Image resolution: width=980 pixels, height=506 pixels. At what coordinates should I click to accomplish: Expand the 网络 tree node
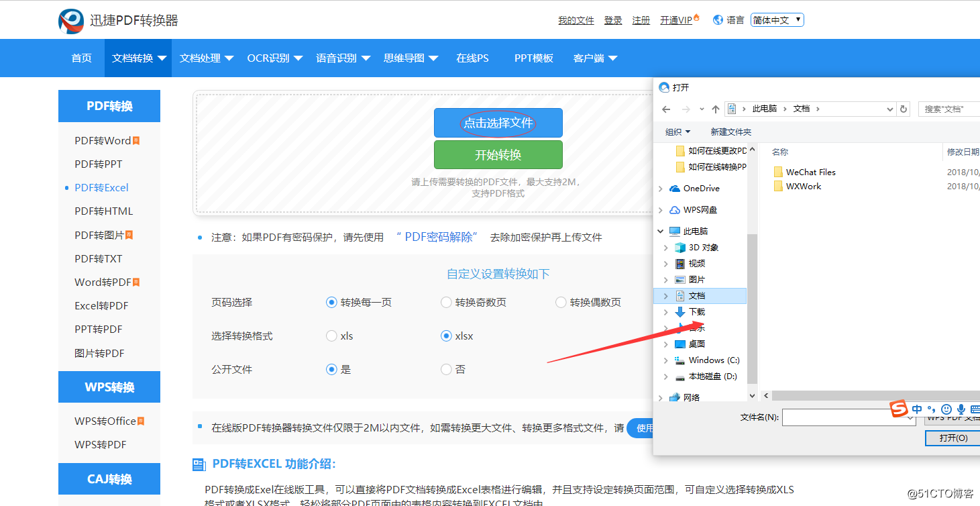(661, 398)
